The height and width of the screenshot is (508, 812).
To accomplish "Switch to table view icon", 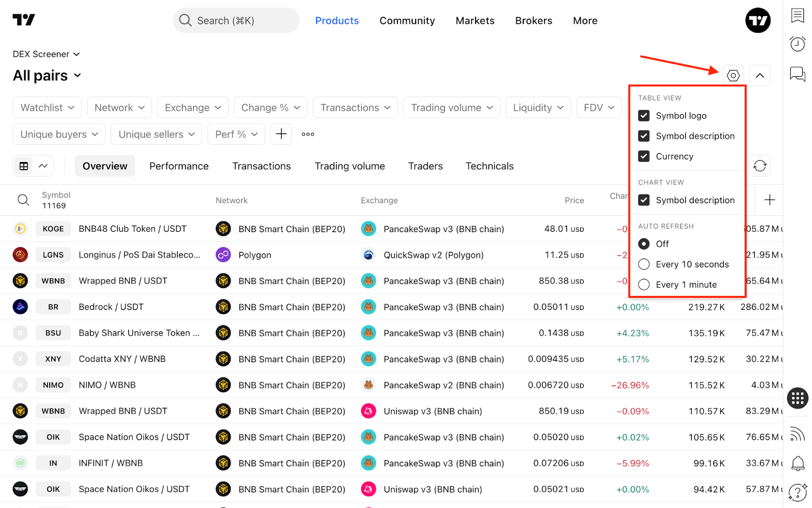I will pyautogui.click(x=24, y=166).
